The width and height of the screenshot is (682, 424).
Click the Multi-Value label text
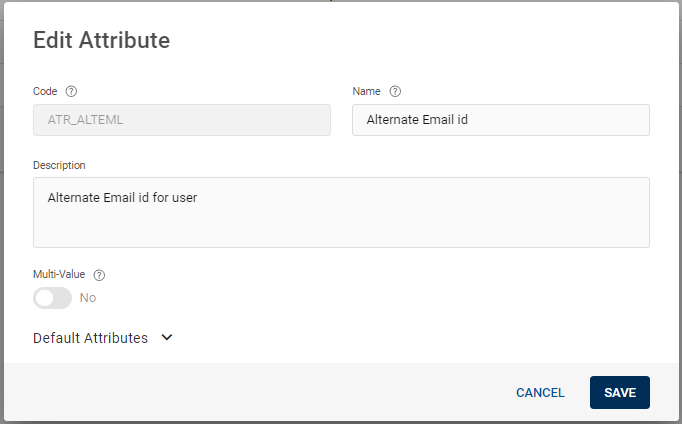(x=59, y=275)
